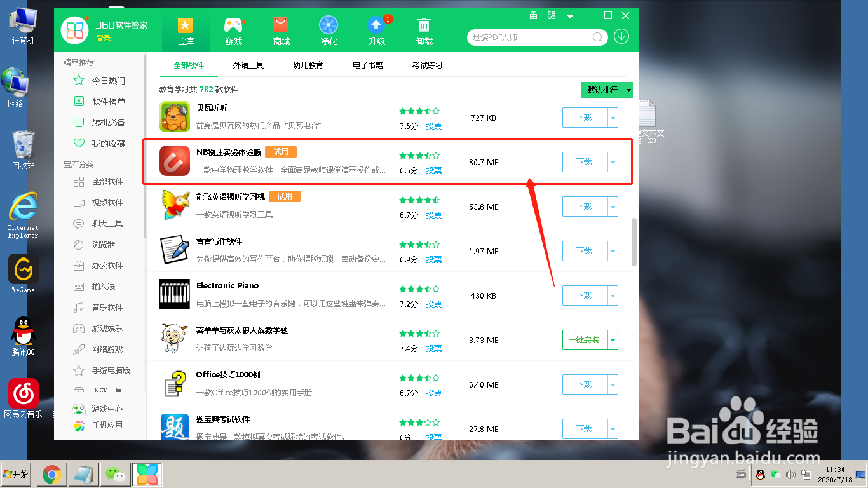The image size is (868, 488).
Task: Open the 净化 cleanup section
Action: [x=329, y=31]
